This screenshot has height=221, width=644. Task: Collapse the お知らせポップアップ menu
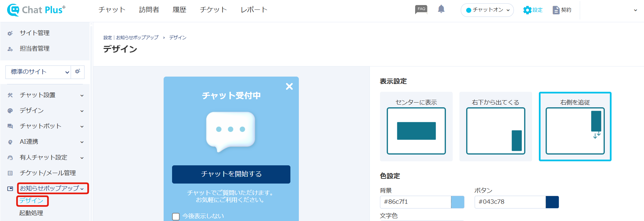pos(82,189)
